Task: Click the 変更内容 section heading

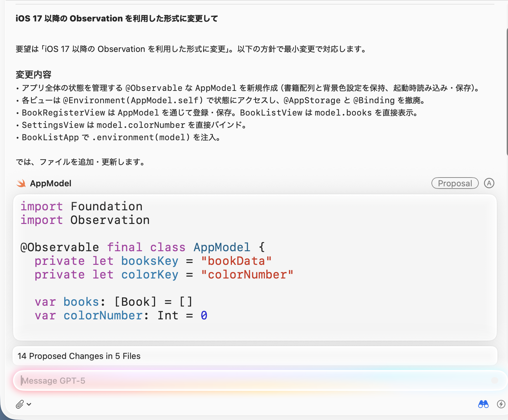Action: tap(34, 75)
